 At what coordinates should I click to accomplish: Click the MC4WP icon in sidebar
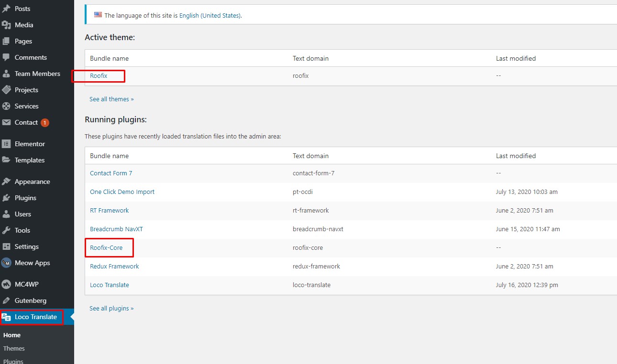pyautogui.click(x=6, y=284)
